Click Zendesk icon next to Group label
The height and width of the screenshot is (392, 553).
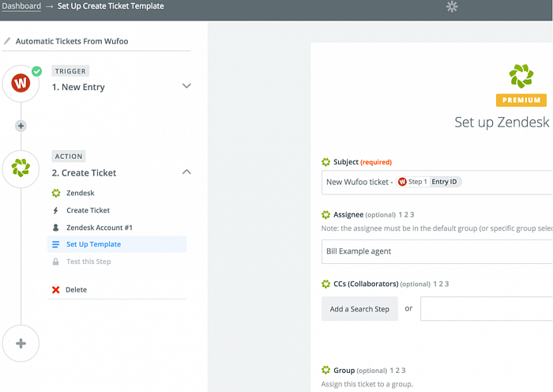[325, 370]
